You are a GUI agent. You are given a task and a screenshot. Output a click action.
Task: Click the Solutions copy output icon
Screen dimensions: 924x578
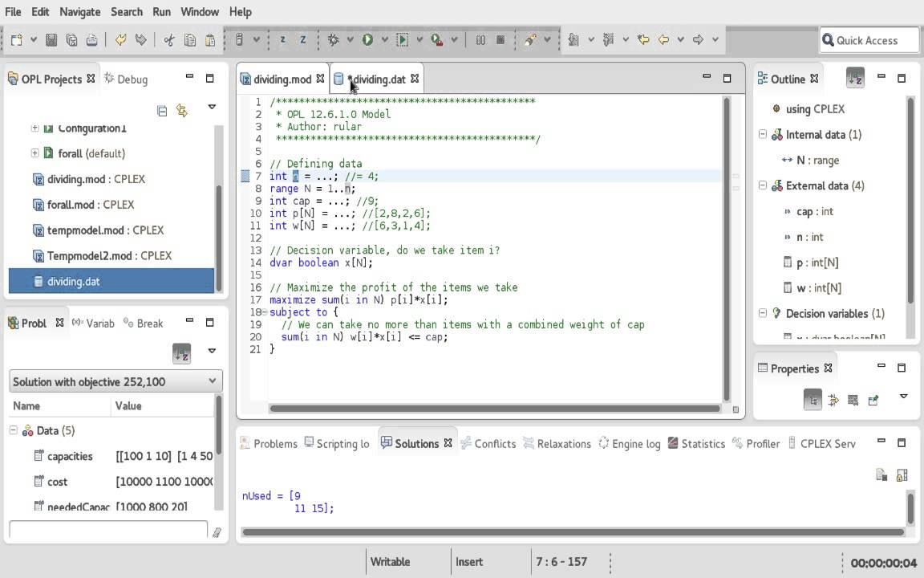point(881,474)
